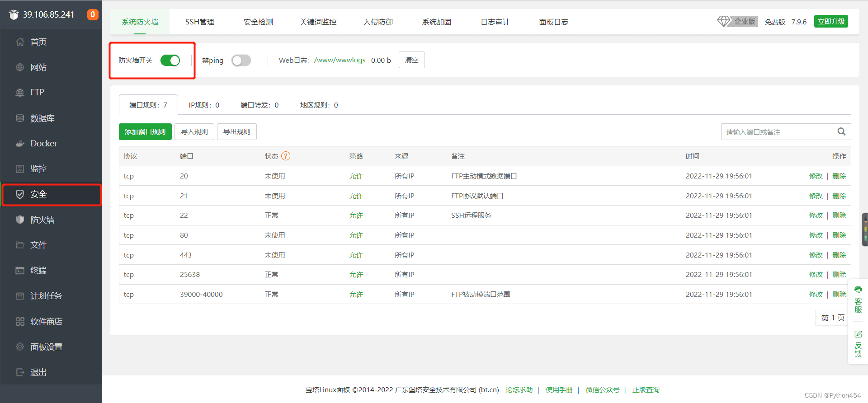Open the IP规则 tab
Screen dimensions: 868x403
click(x=204, y=105)
